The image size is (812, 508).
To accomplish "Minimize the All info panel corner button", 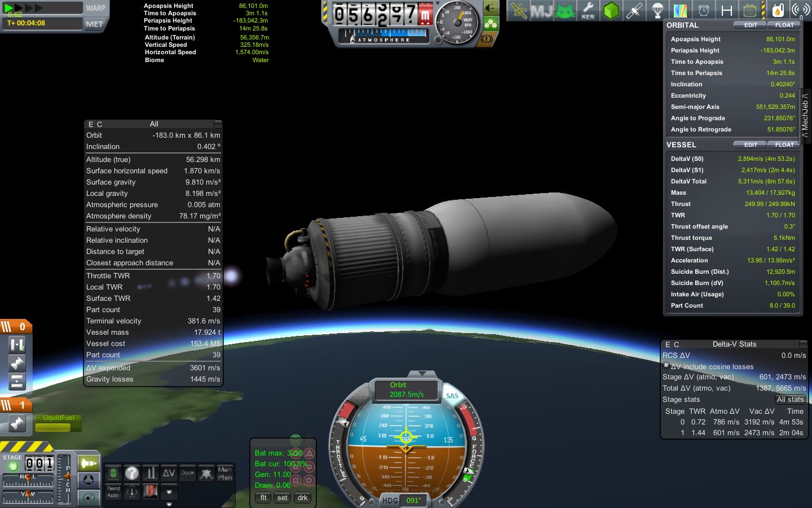I will (x=218, y=124).
